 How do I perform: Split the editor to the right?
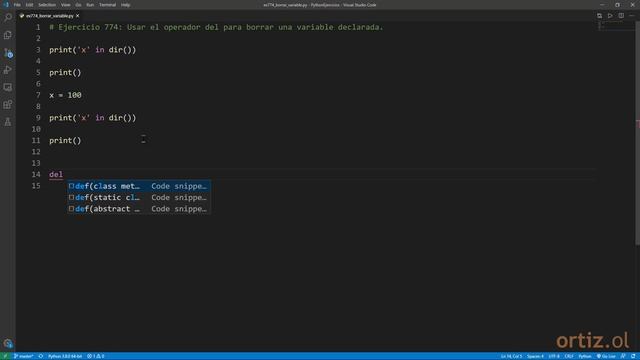pyautogui.click(x=621, y=16)
